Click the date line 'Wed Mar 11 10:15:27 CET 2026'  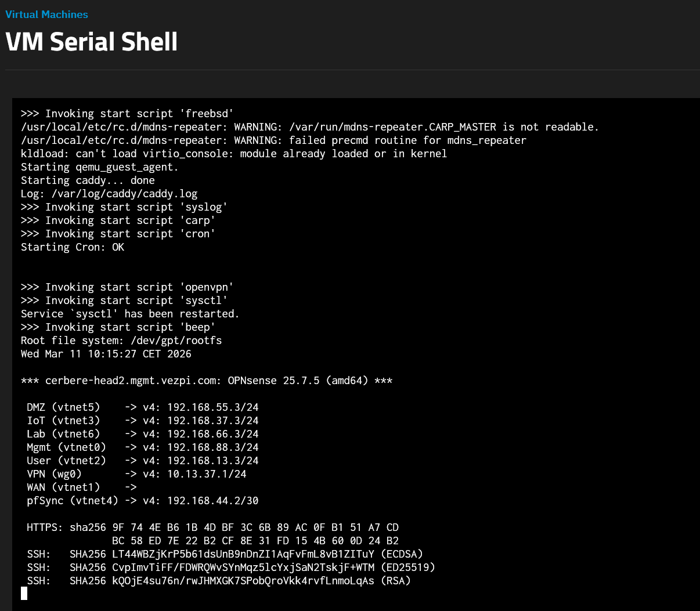pyautogui.click(x=106, y=354)
